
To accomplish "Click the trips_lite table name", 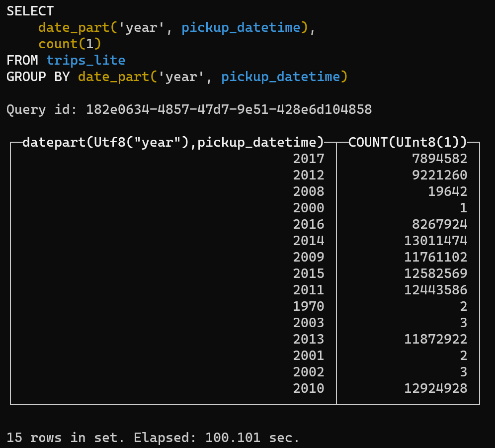I will coord(86,61).
